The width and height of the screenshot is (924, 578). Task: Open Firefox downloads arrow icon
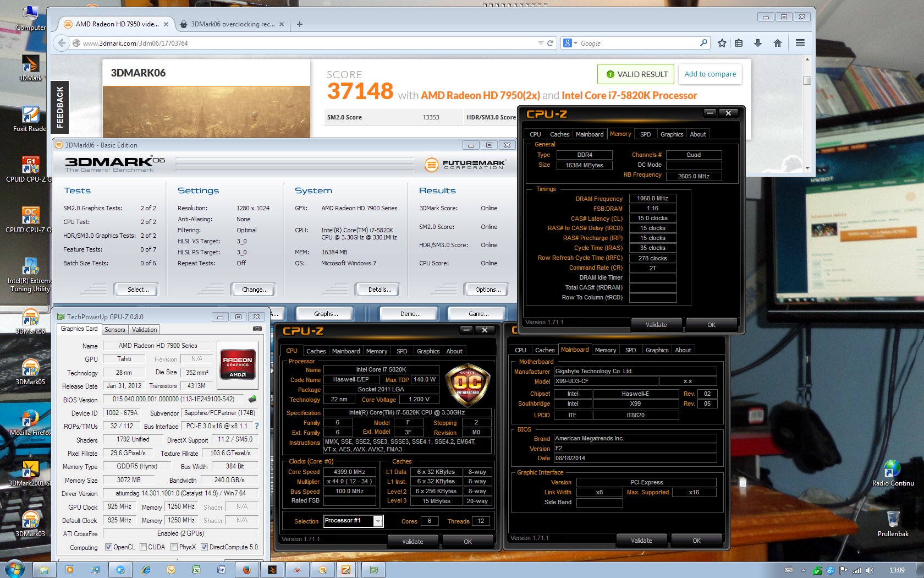758,43
